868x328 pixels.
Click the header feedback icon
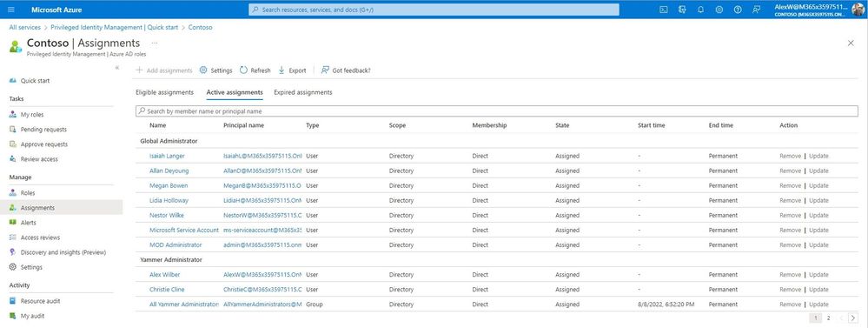756,10
